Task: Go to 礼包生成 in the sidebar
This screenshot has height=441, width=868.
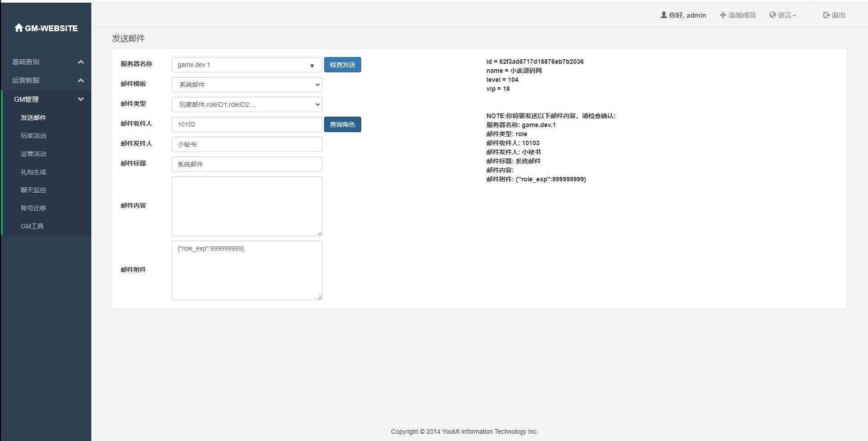Action: tap(33, 172)
